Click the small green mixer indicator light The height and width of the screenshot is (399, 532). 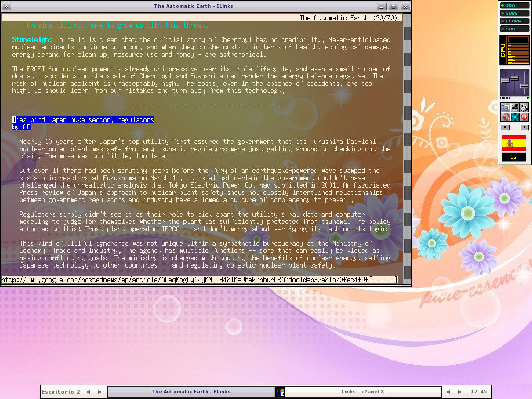(528, 98)
